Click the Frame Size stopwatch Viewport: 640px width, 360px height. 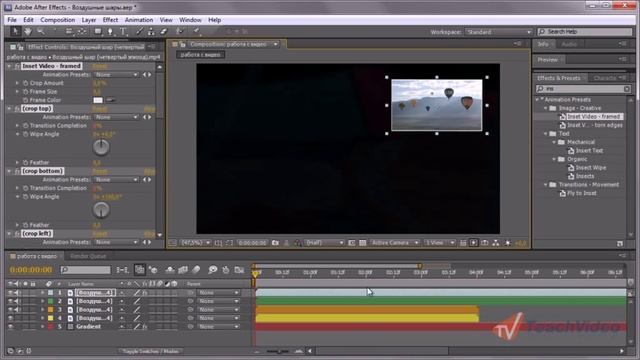(25, 91)
